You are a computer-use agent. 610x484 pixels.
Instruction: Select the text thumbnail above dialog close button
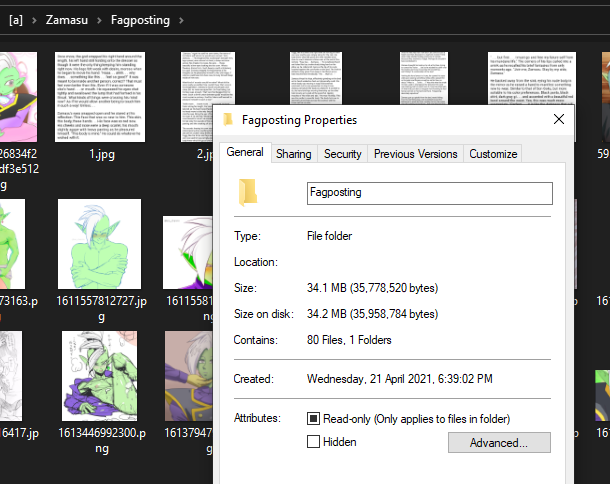pyautogui.click(x=532, y=78)
